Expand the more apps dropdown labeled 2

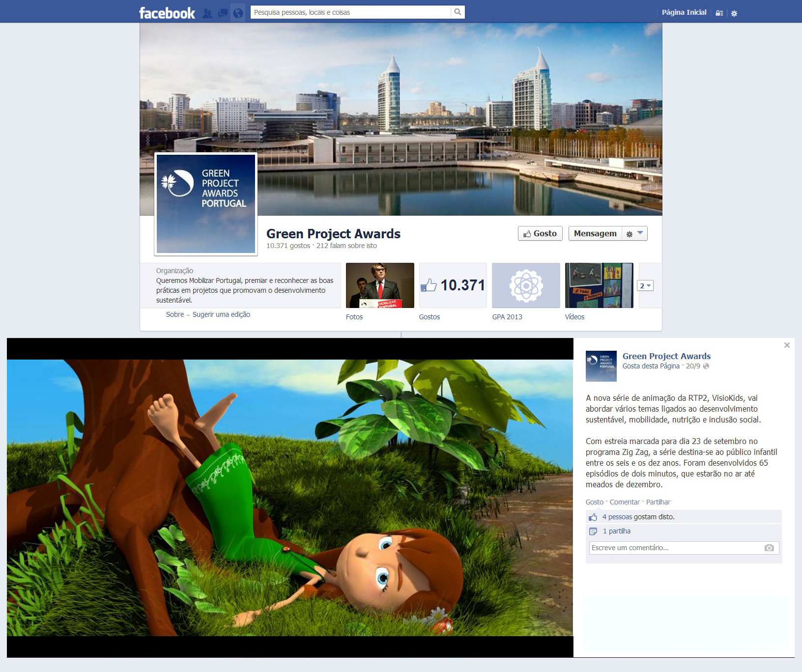(645, 286)
